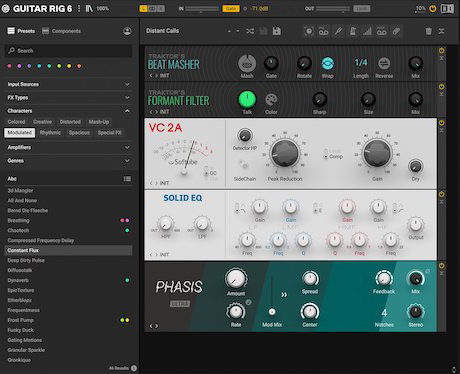Toggle the Formant Filter Talk button
Viewport: 460px width, 374px height.
click(x=247, y=99)
